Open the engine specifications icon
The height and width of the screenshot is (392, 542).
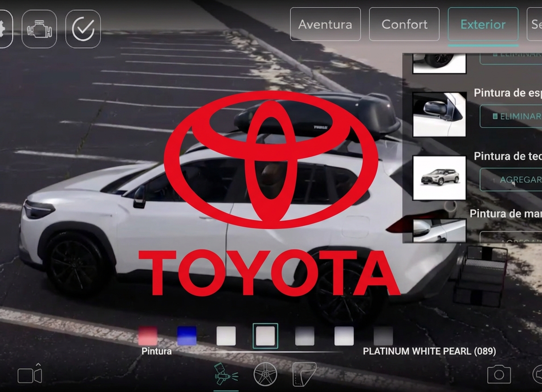pyautogui.click(x=39, y=29)
